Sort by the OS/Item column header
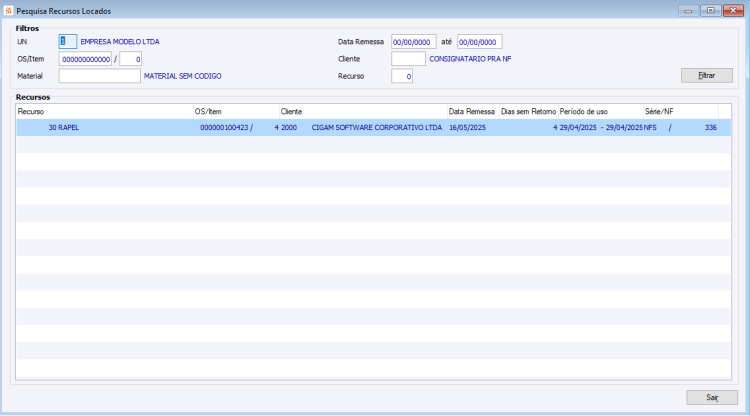The height and width of the screenshot is (416, 750). point(236,111)
